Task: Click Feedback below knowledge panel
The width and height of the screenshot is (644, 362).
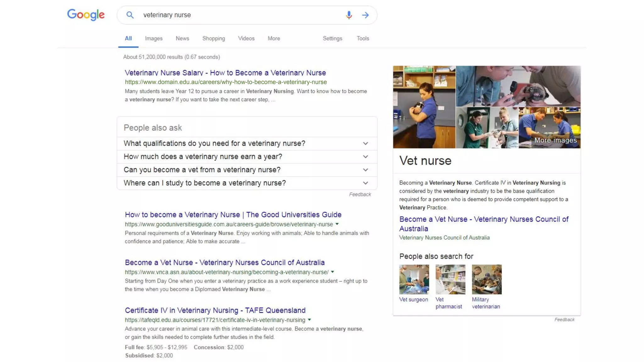Action: 564,320
